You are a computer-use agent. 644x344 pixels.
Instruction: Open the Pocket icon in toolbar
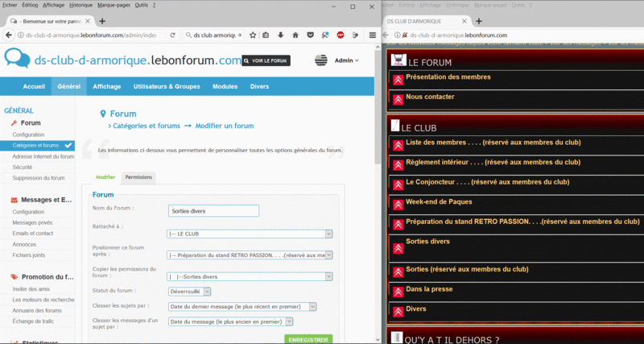click(311, 35)
